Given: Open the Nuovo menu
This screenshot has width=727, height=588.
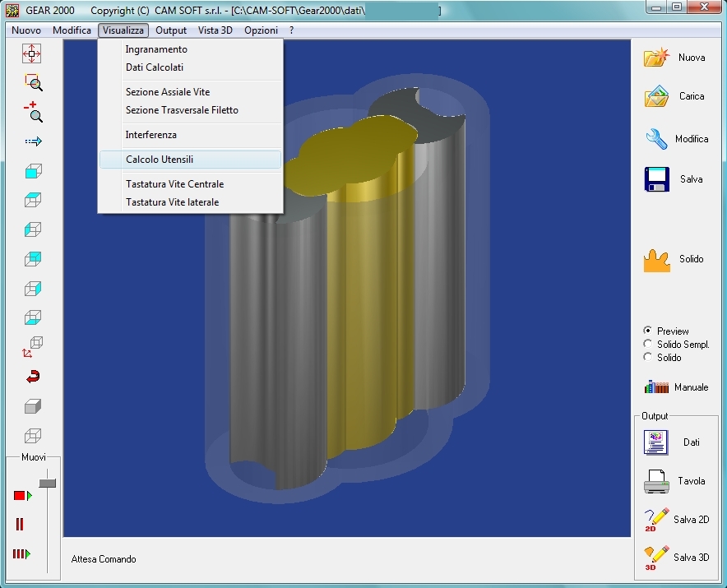Looking at the screenshot, I should [x=26, y=30].
